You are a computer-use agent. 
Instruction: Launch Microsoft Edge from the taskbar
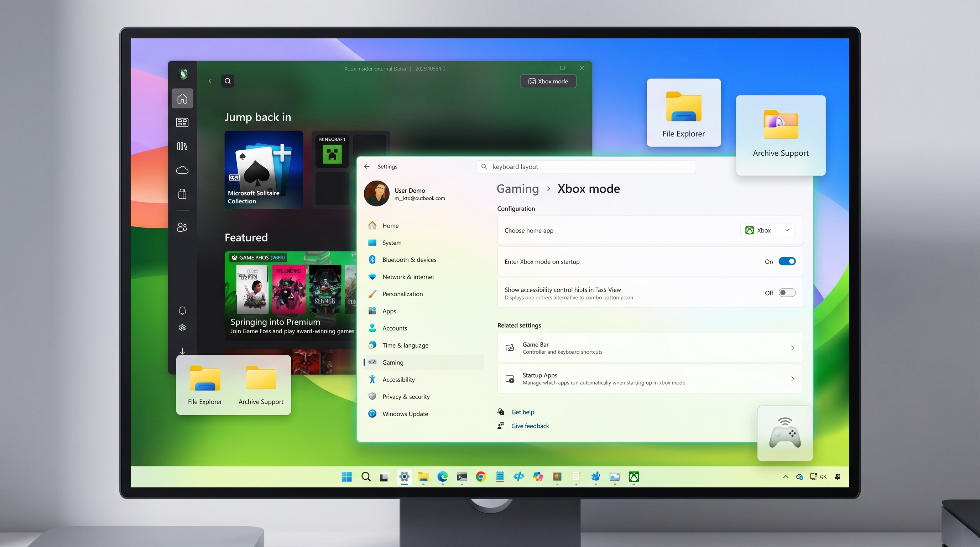442,476
